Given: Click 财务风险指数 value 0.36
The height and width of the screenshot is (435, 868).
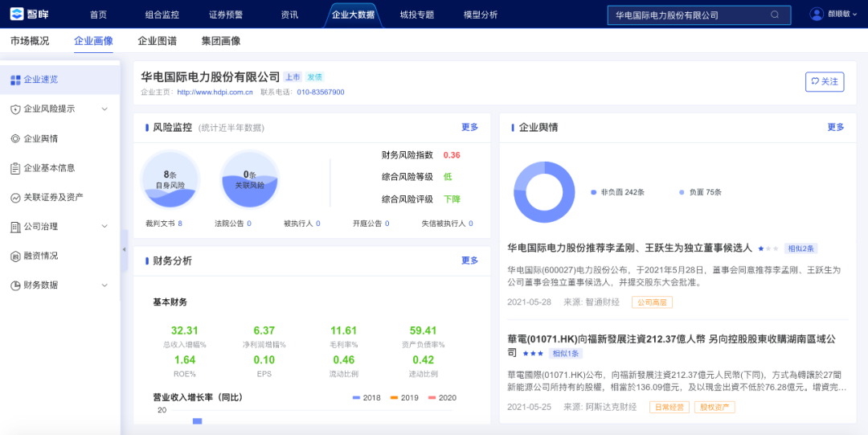Looking at the screenshot, I should (x=452, y=155).
